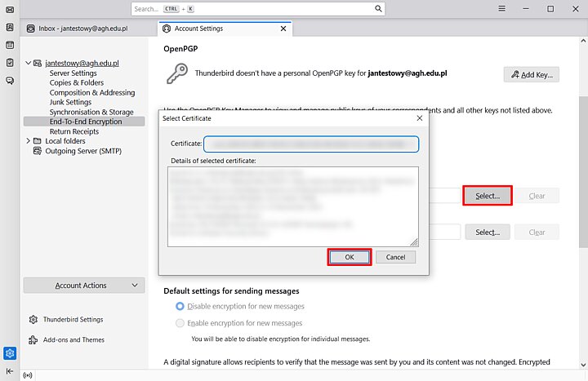588x381 pixels.
Task: Click the scrollbar down arrow
Action: (583, 365)
